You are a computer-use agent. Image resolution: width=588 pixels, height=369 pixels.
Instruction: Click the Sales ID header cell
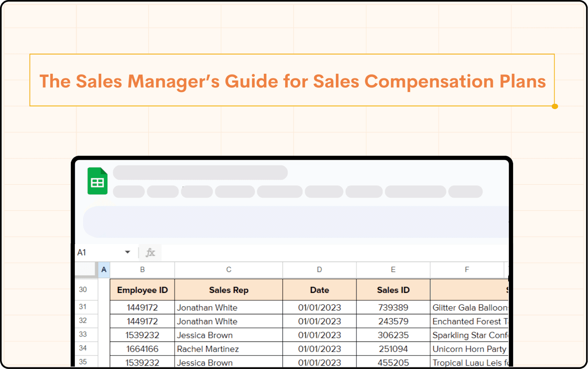tap(393, 290)
